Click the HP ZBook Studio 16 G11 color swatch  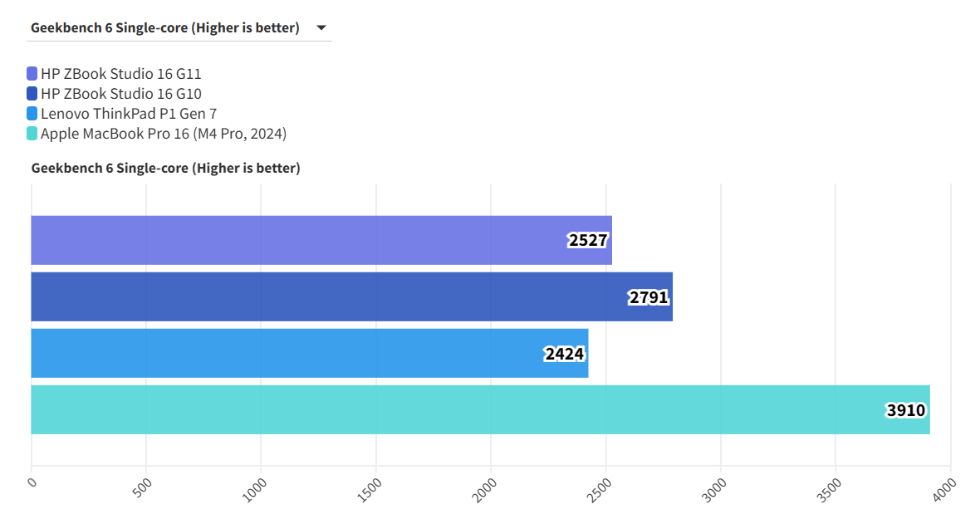point(32,74)
